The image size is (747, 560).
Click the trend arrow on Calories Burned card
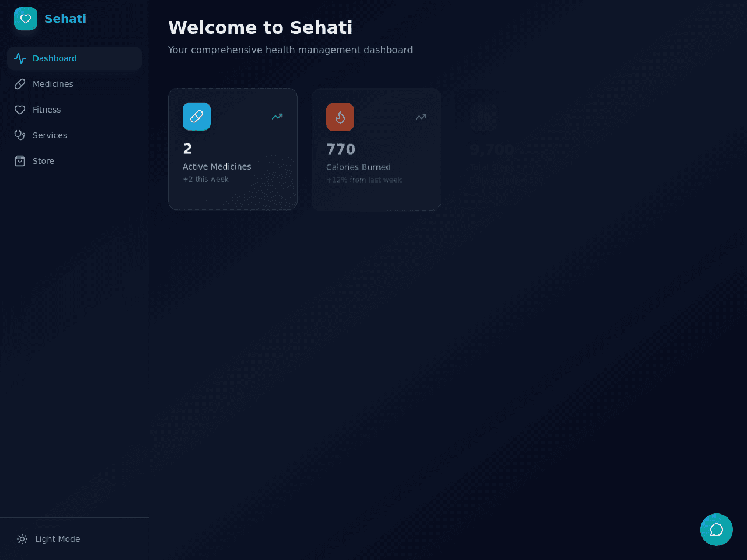click(x=421, y=117)
